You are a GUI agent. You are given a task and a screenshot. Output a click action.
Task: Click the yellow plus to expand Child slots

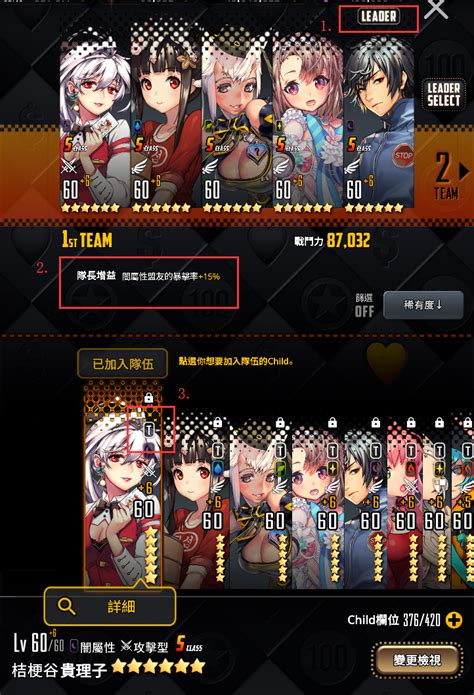click(454, 620)
